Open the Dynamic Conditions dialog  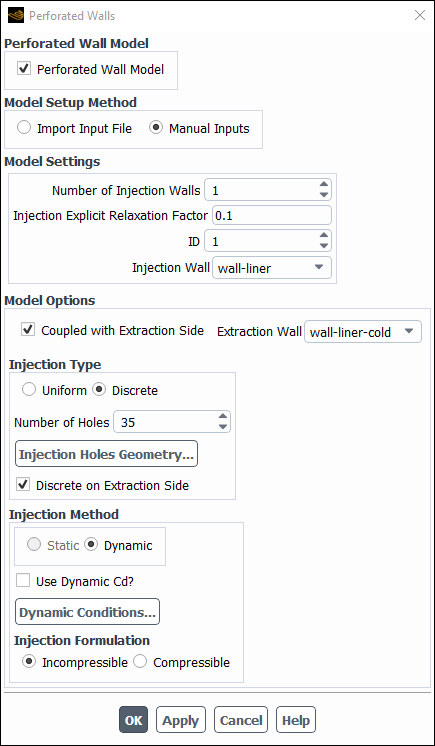point(88,612)
